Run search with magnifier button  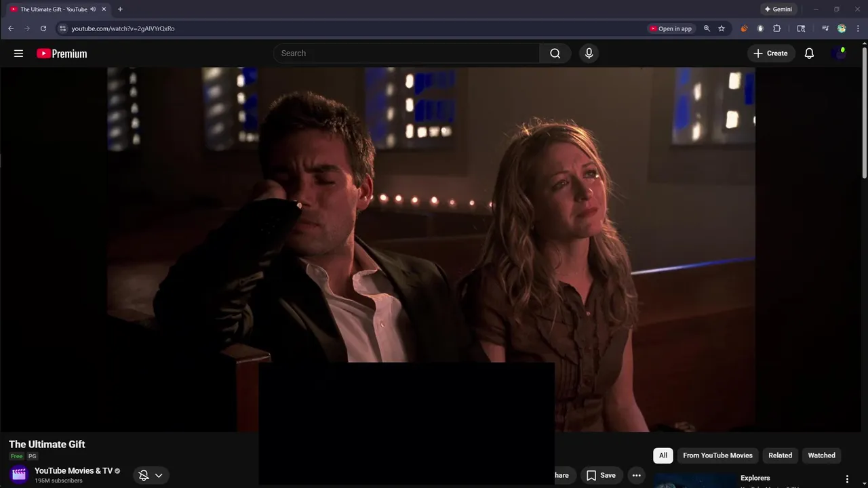click(x=555, y=54)
